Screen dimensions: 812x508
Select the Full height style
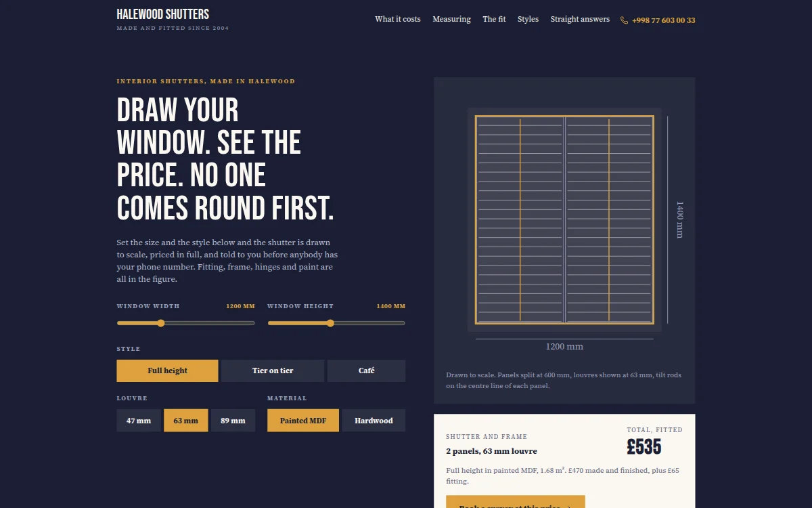tap(167, 371)
